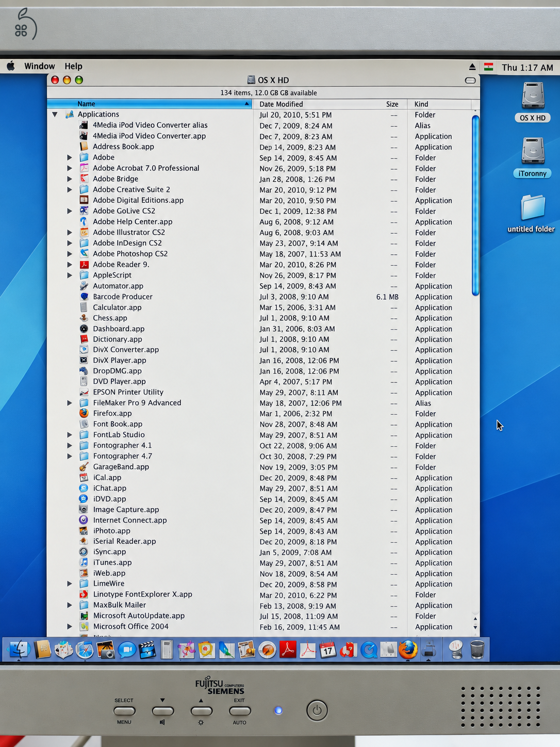The width and height of the screenshot is (560, 747).
Task: Select DVD Player.app in list
Action: point(263,382)
